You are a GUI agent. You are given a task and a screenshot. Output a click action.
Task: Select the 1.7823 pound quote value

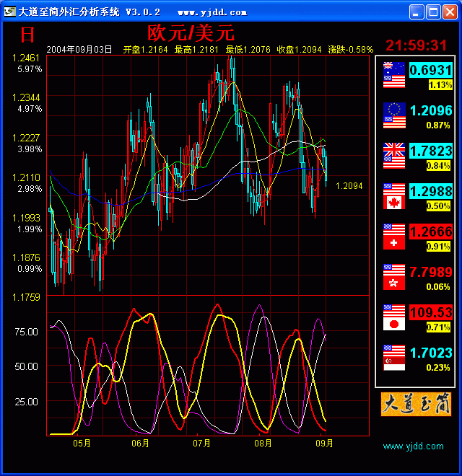coord(431,151)
